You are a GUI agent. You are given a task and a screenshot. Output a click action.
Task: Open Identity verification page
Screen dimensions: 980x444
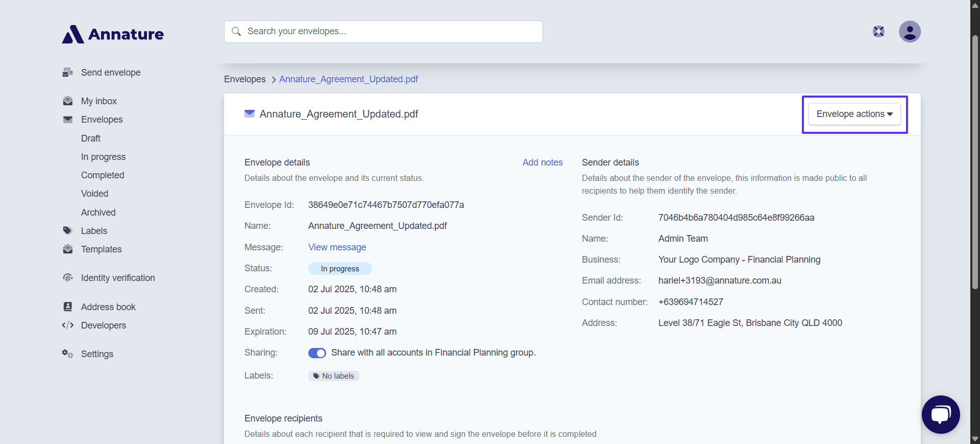[x=118, y=278]
